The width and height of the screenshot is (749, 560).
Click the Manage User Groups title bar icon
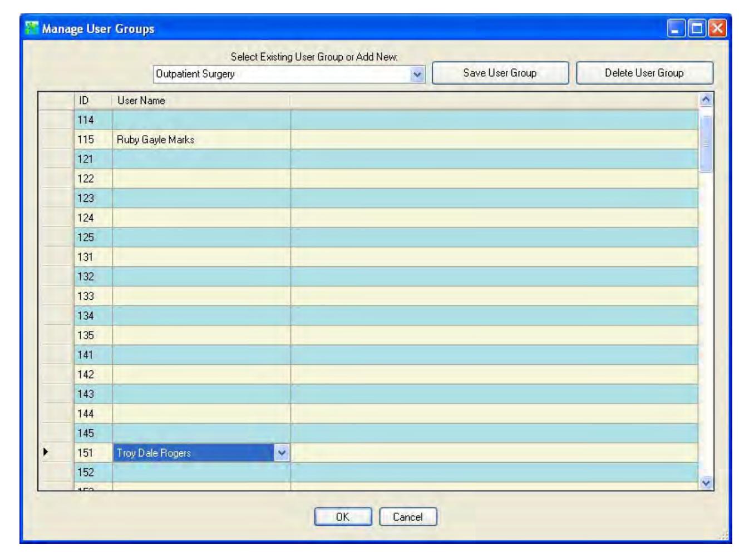pos(32,28)
